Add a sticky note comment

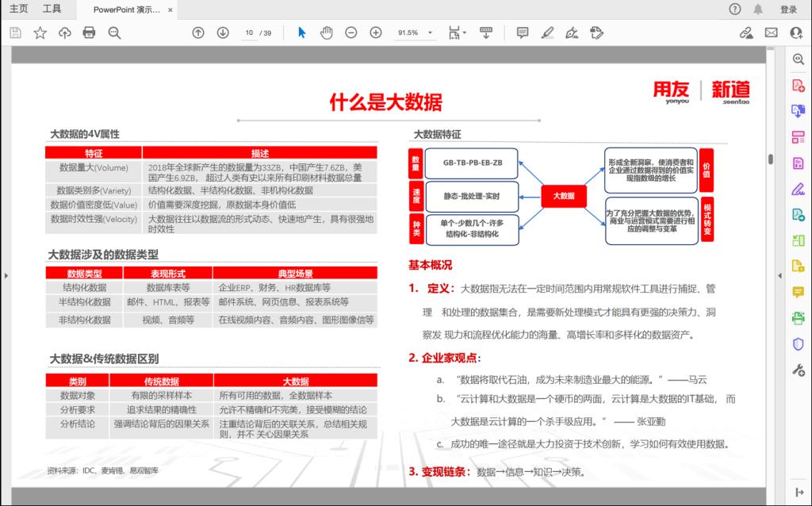click(523, 33)
